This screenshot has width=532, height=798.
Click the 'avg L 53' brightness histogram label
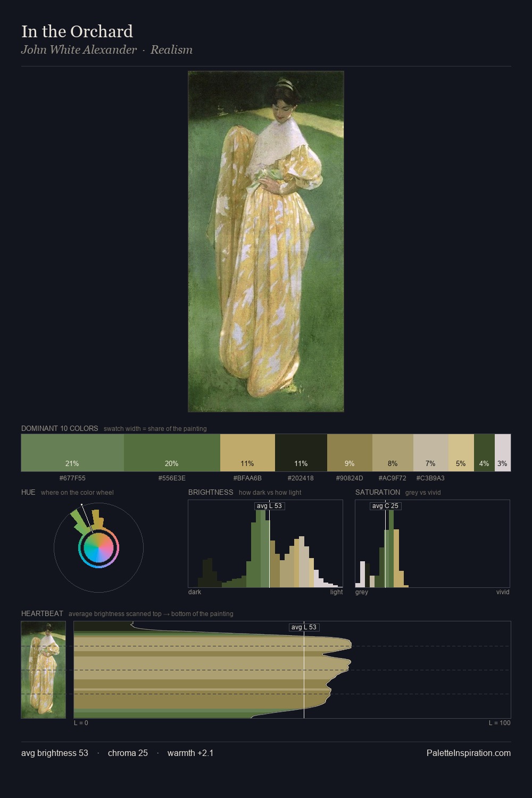click(x=269, y=506)
